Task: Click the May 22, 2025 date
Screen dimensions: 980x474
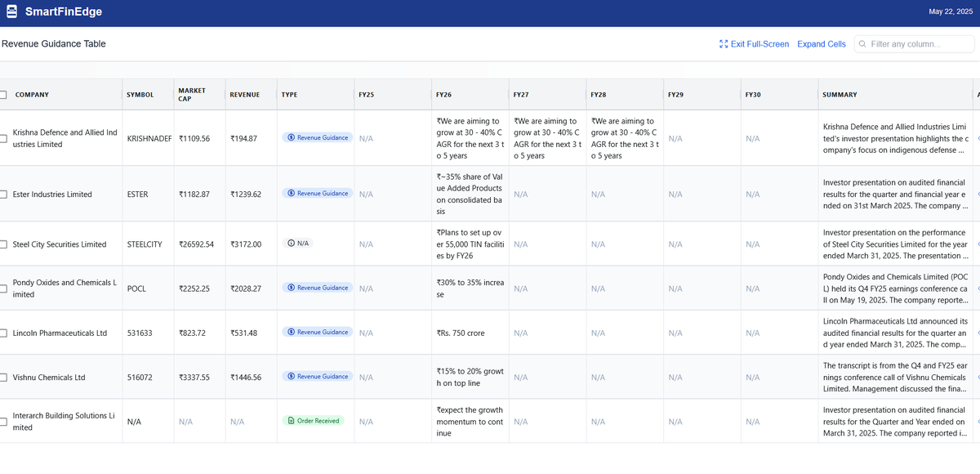Action: [x=951, y=11]
